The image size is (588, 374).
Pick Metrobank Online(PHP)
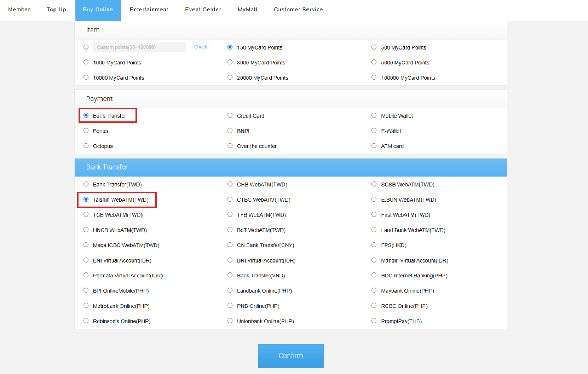point(86,306)
